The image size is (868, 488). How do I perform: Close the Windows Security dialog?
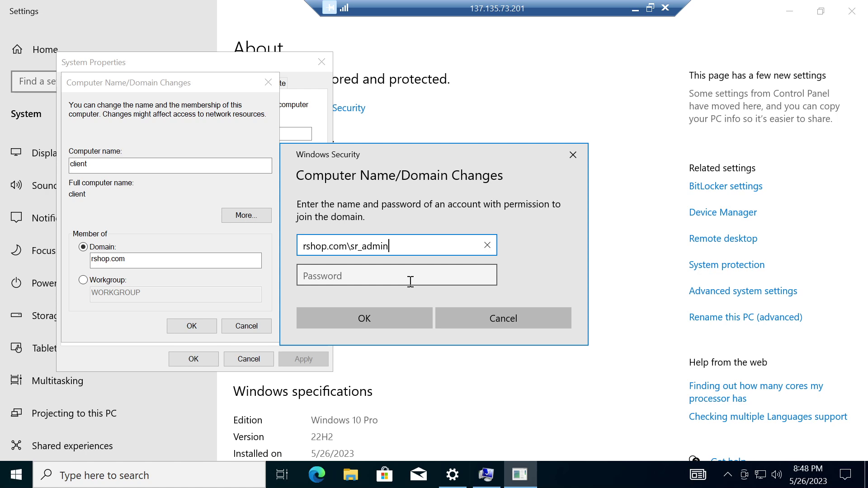[x=573, y=155]
